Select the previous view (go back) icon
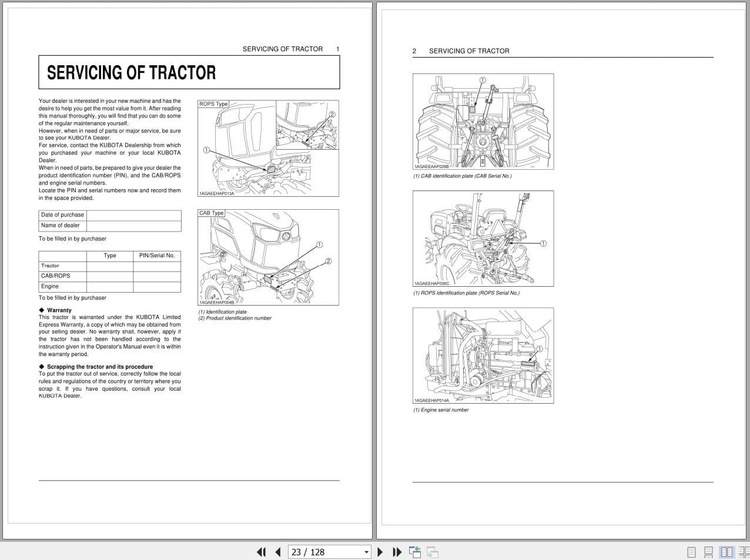Image resolution: width=750 pixels, height=560 pixels. 414,552
